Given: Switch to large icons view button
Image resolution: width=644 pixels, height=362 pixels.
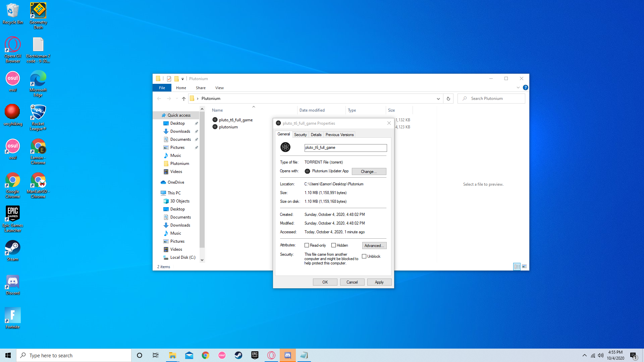Looking at the screenshot, I should [x=524, y=266].
